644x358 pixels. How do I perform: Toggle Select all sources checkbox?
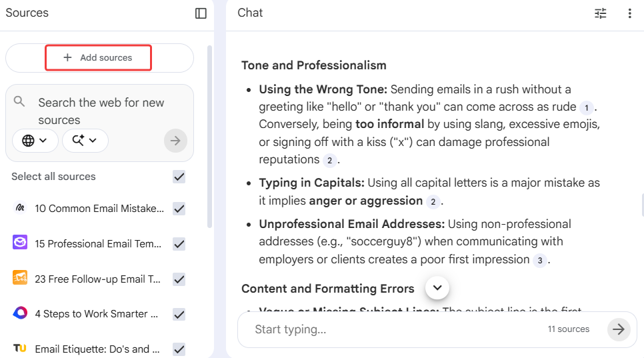click(x=179, y=177)
